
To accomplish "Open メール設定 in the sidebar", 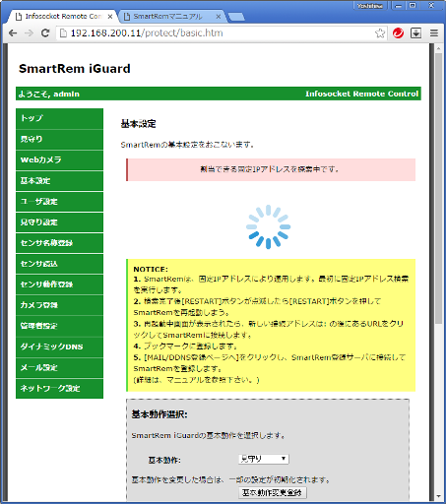I will 59,367.
